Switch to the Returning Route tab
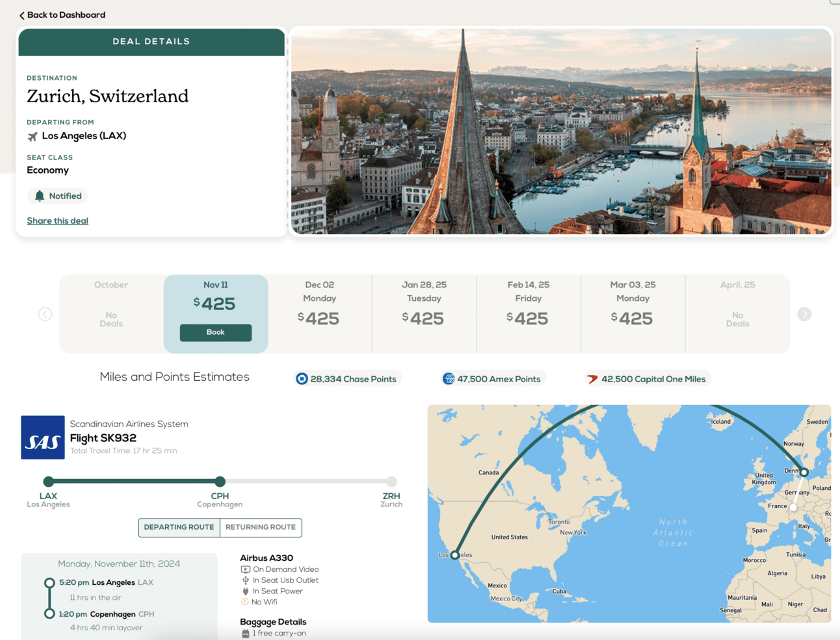 [x=261, y=527]
